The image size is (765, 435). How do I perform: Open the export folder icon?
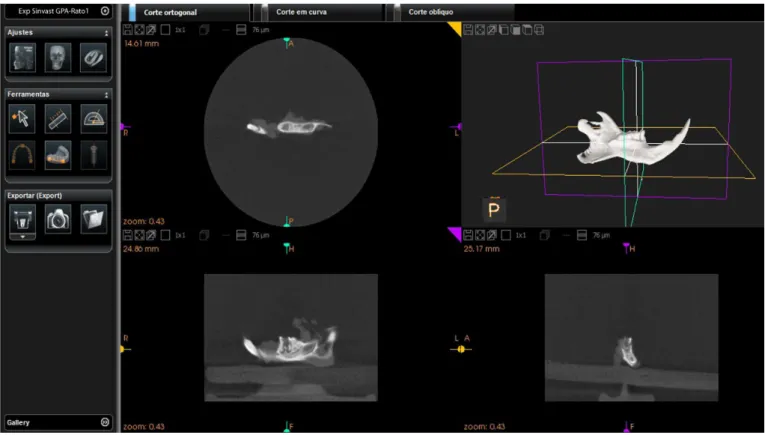coord(94,219)
